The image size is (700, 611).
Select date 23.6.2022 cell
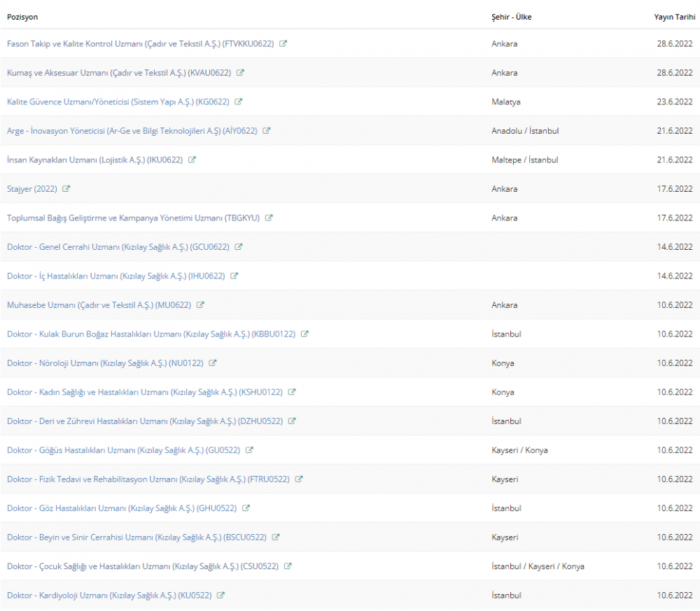click(675, 101)
